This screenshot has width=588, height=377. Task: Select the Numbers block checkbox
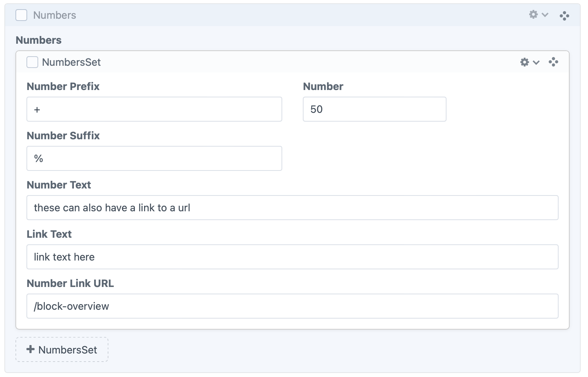click(x=21, y=15)
